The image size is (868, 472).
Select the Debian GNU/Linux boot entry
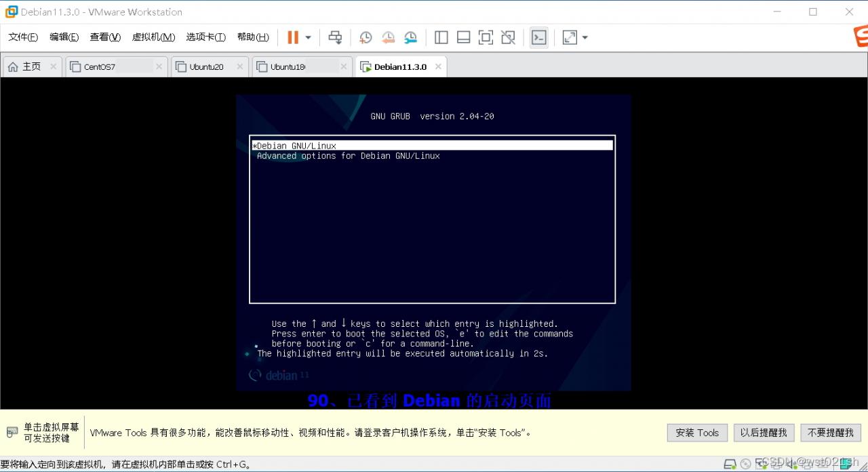click(432, 146)
